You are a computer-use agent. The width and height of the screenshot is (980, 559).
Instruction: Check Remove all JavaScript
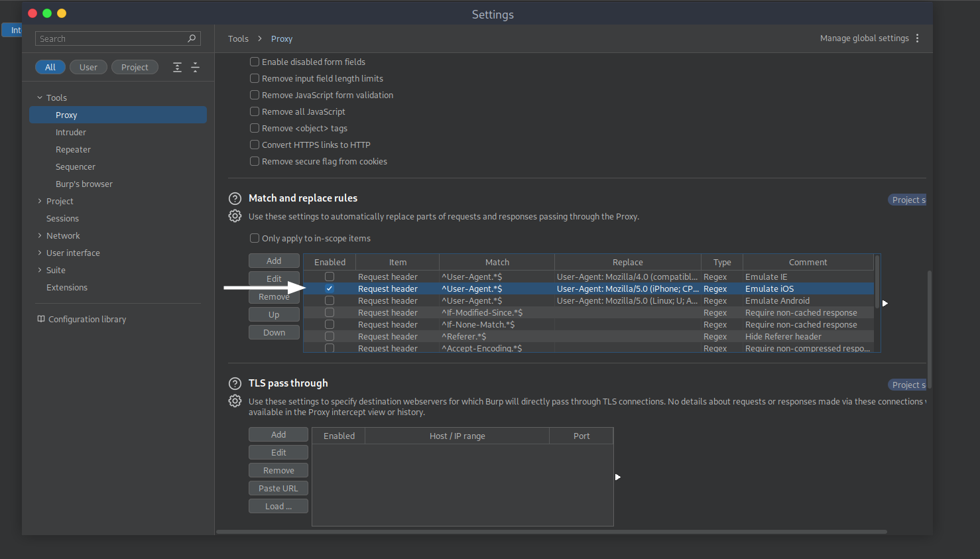[x=254, y=111]
